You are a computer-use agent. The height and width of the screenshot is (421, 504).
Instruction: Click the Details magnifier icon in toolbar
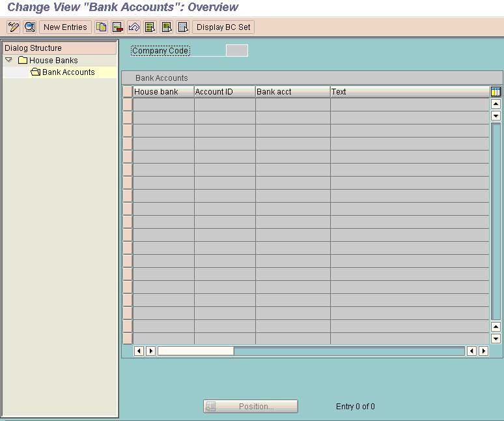(29, 27)
